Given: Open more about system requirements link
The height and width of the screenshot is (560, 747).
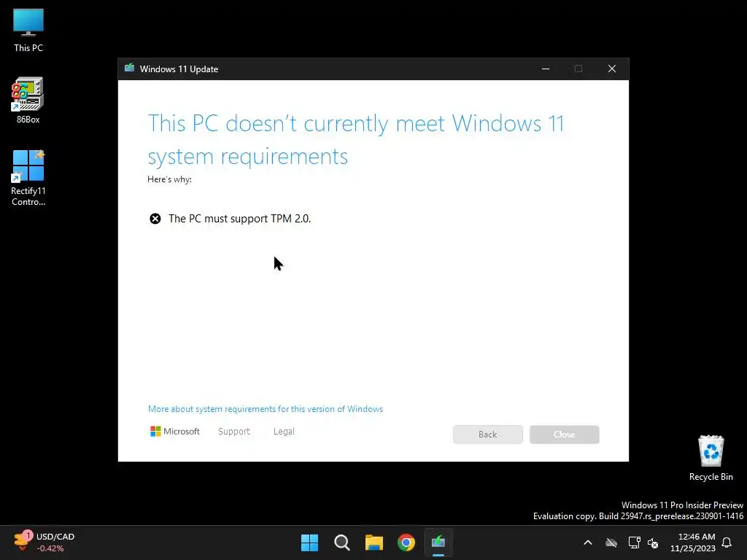Looking at the screenshot, I should [x=266, y=409].
